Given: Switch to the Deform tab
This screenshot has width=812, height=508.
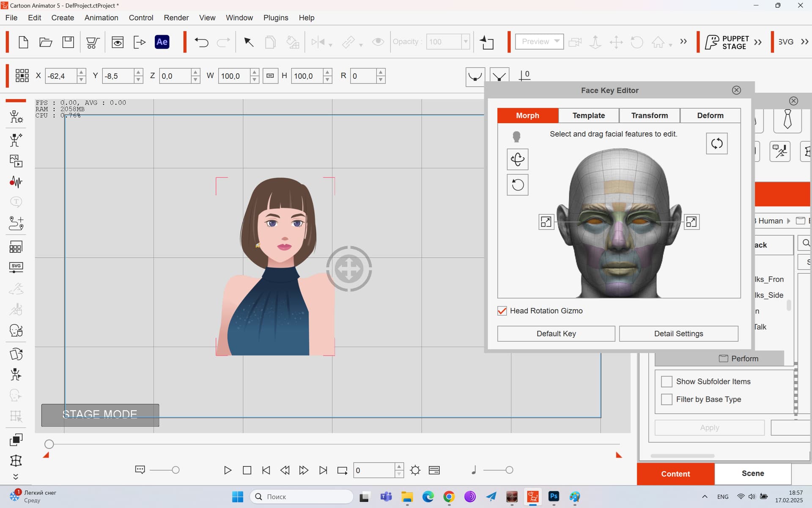Looking at the screenshot, I should tap(710, 116).
